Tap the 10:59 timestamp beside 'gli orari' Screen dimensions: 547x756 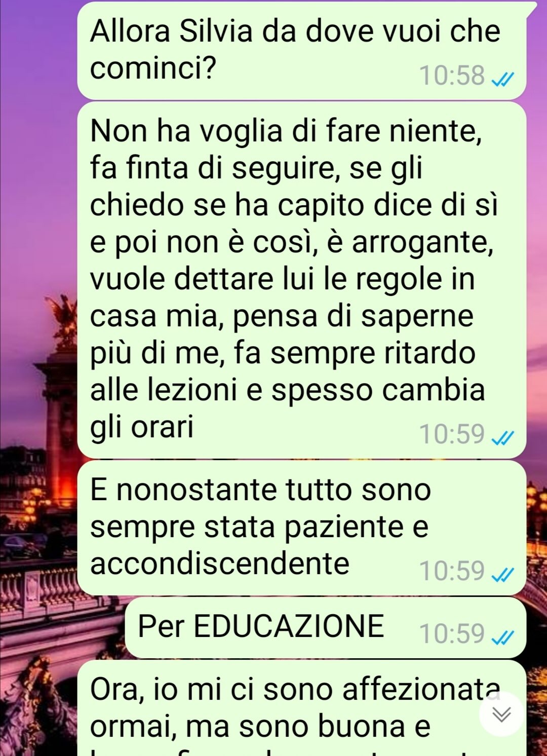[x=452, y=434]
